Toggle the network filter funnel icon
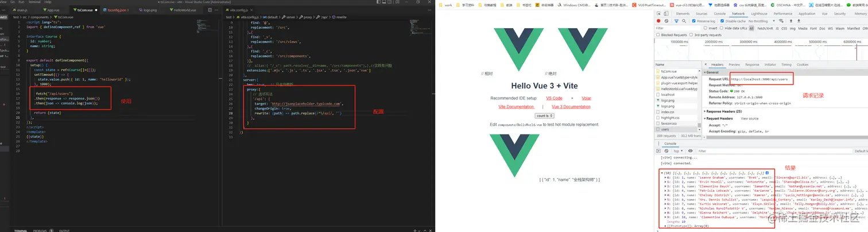868x232 pixels. coord(676,21)
